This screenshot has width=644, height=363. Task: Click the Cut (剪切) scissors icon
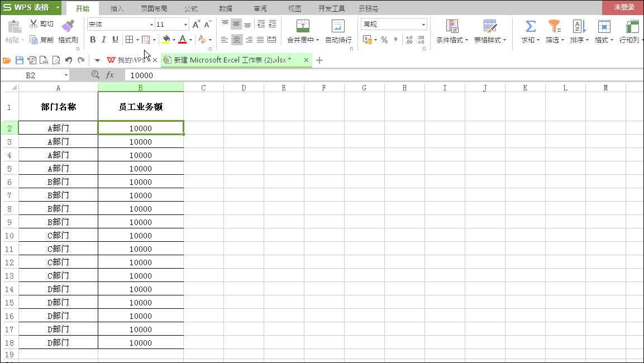pos(34,24)
